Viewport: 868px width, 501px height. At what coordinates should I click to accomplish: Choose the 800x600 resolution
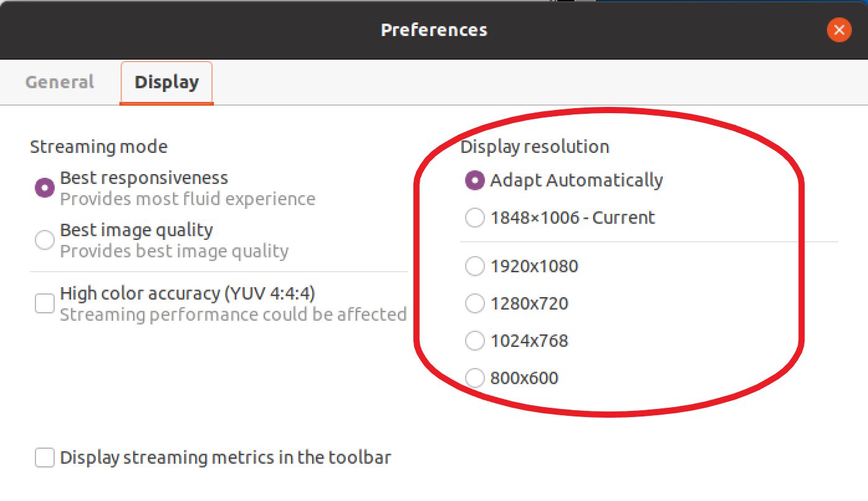474,378
